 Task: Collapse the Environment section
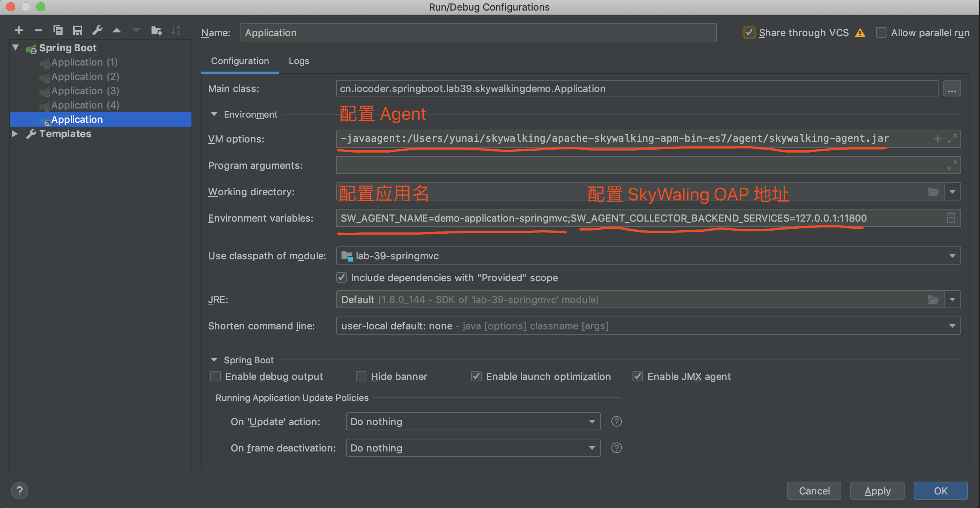coord(214,114)
